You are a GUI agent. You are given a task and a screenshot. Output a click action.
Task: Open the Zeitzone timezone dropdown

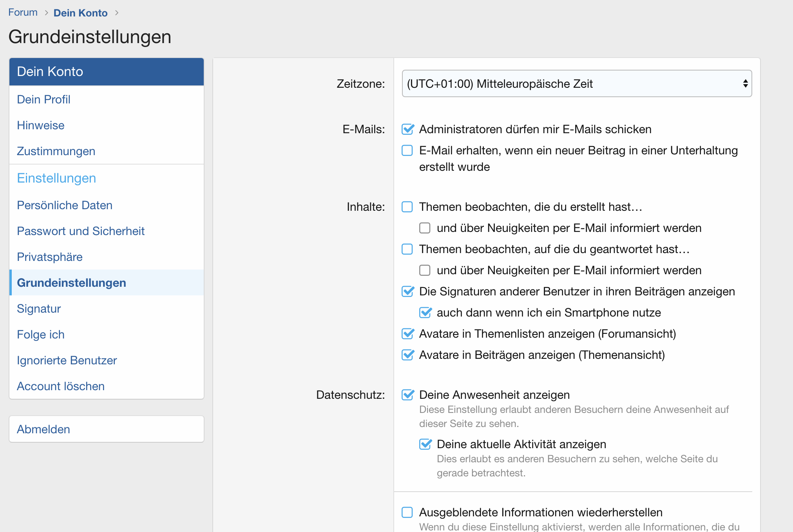point(576,83)
